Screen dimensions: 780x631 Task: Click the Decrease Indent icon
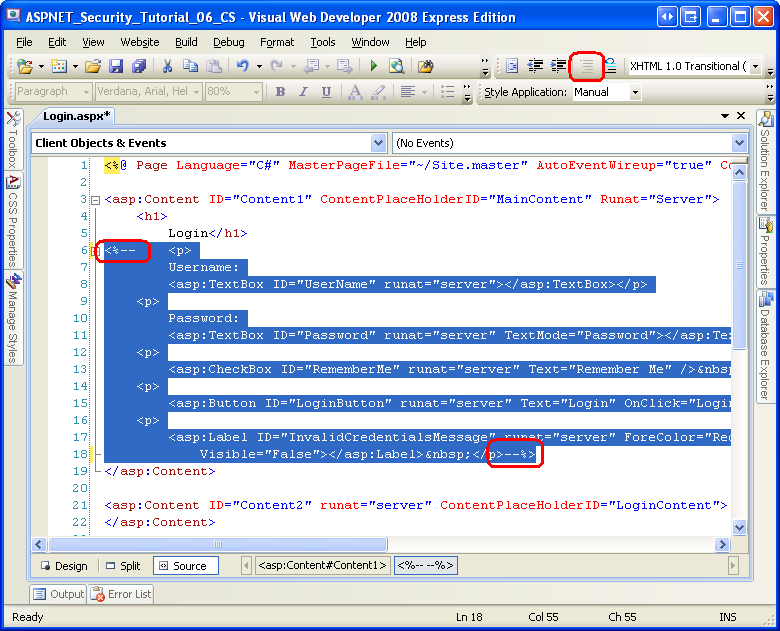tap(535, 66)
